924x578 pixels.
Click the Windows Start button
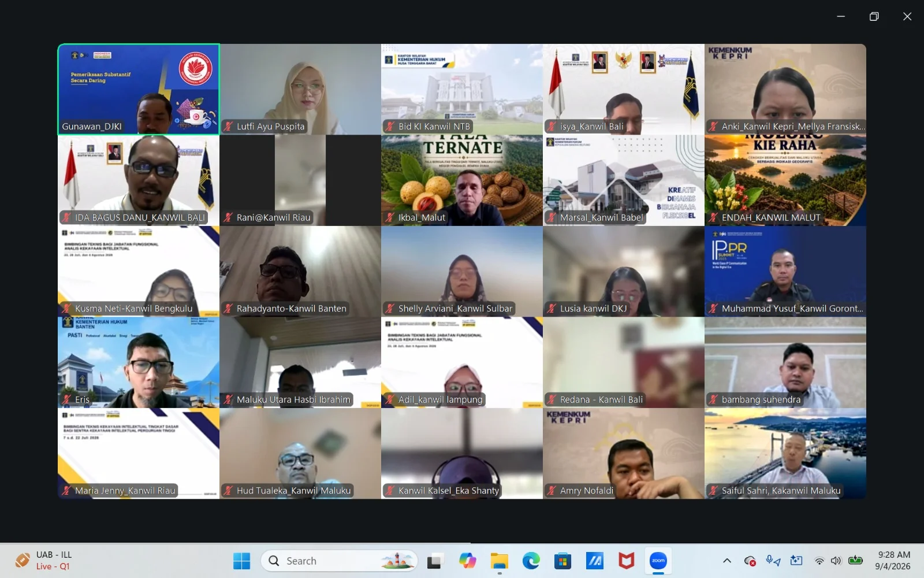pos(241,561)
